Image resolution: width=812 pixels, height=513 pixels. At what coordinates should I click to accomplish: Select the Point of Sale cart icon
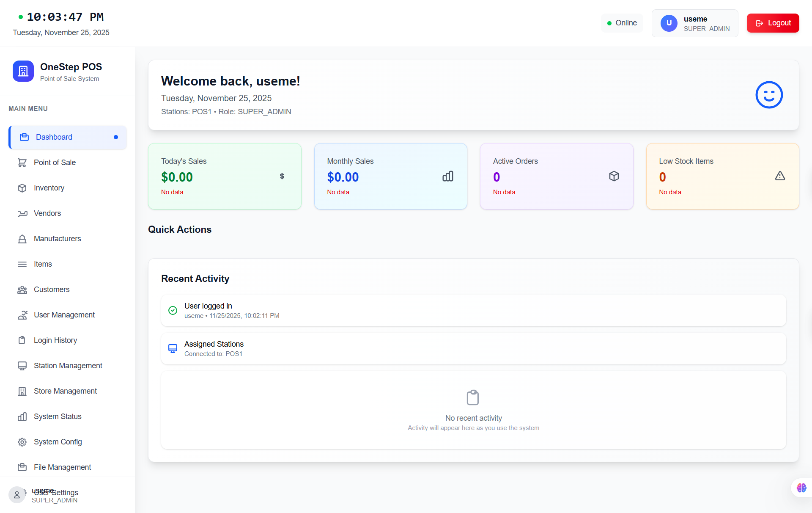point(23,163)
